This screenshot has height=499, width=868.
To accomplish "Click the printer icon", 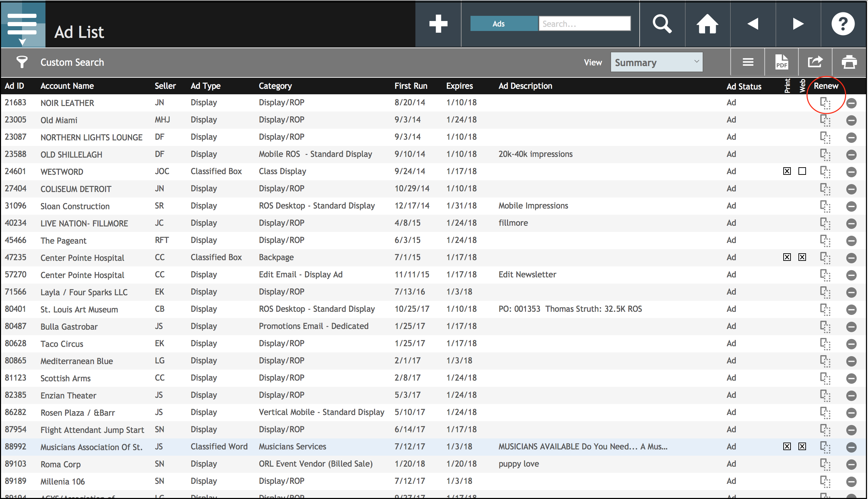I will (849, 62).
